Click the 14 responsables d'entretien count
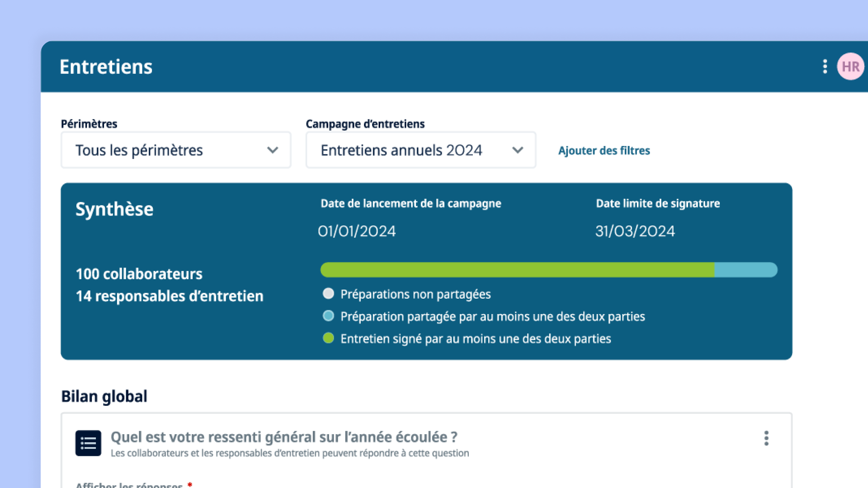 169,296
